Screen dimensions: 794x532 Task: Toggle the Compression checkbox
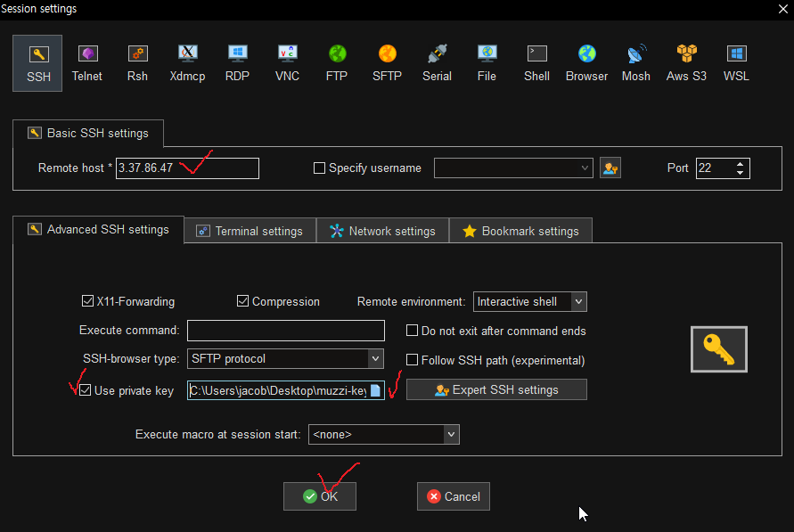pos(242,301)
